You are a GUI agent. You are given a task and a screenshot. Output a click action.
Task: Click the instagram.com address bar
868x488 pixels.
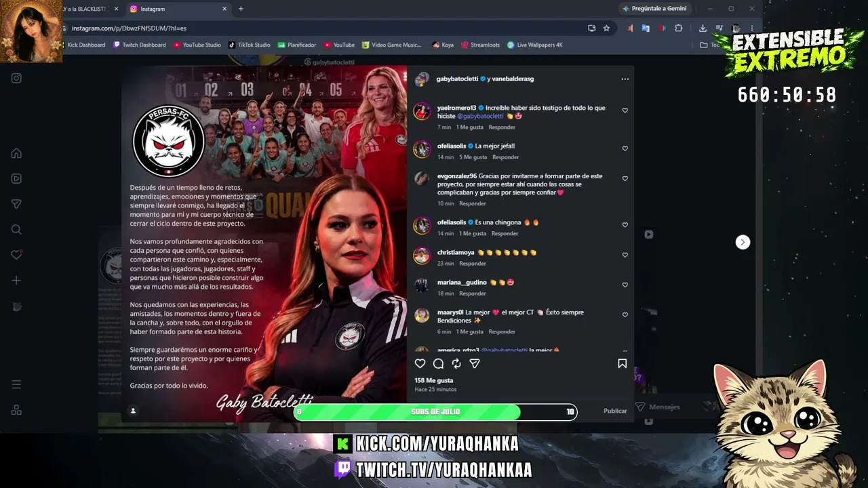pos(325,28)
